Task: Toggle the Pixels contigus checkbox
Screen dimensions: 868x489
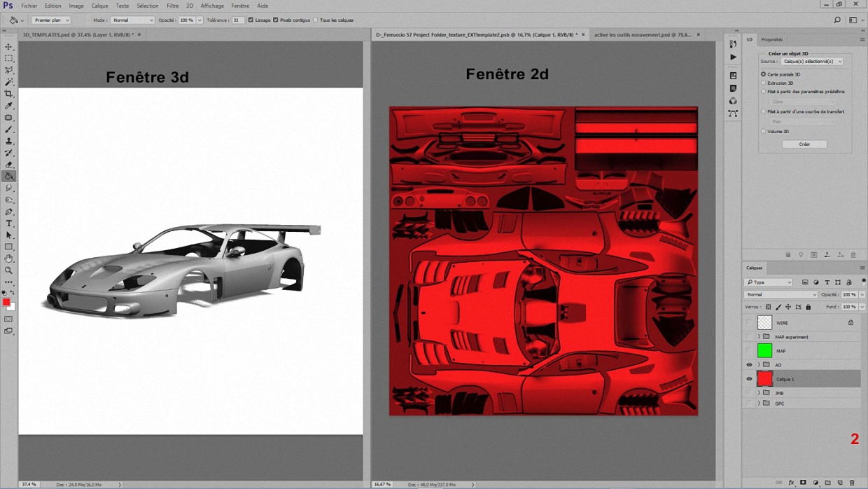Action: pos(276,20)
